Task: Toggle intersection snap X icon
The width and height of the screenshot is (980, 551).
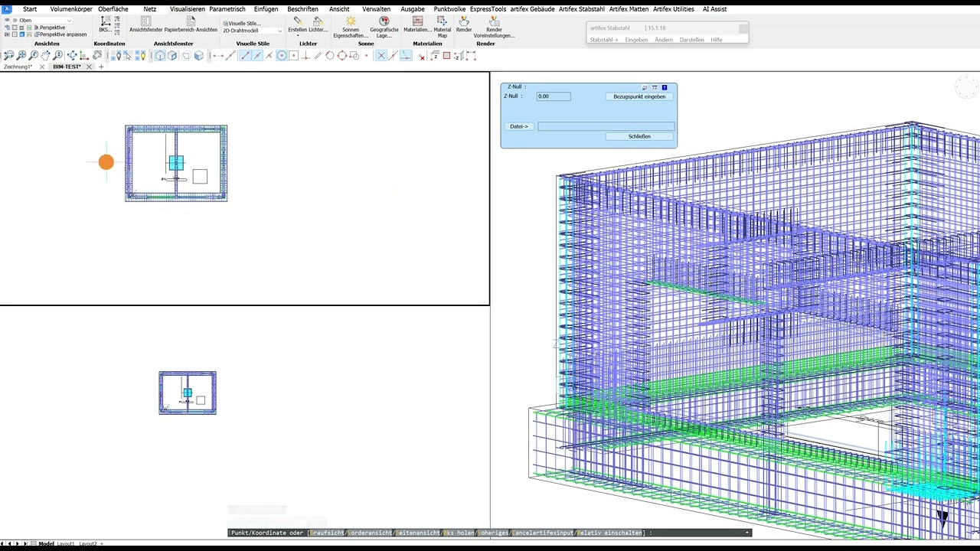Action: (x=381, y=55)
